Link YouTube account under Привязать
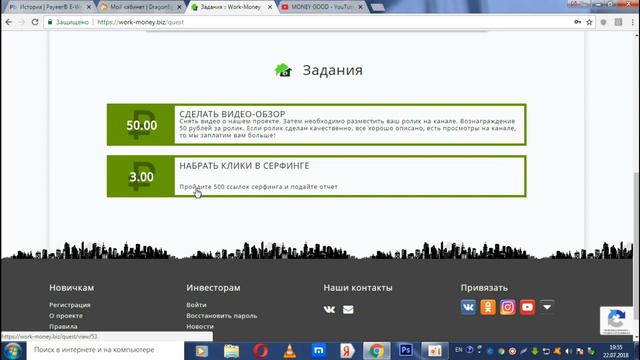 click(527, 307)
